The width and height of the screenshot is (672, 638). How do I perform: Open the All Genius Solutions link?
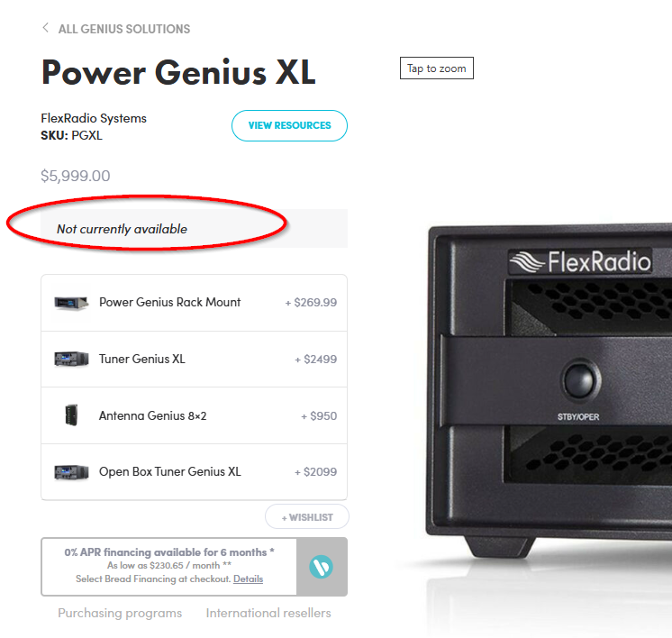(x=124, y=29)
